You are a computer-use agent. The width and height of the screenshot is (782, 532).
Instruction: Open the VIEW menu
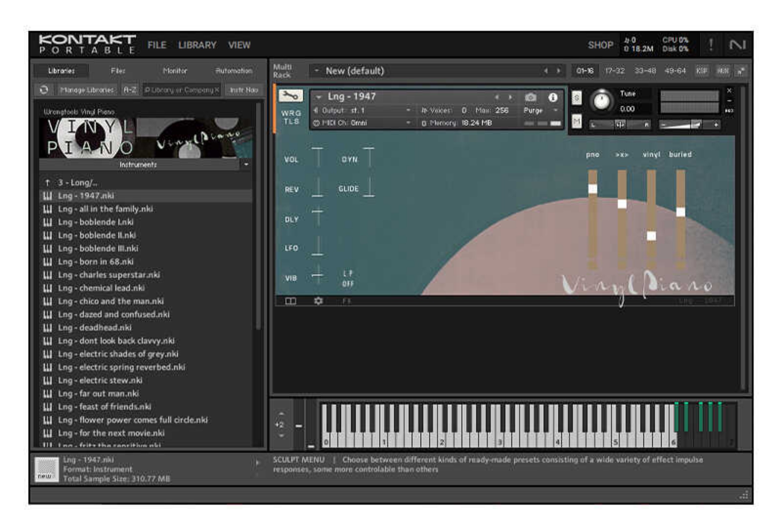(239, 45)
